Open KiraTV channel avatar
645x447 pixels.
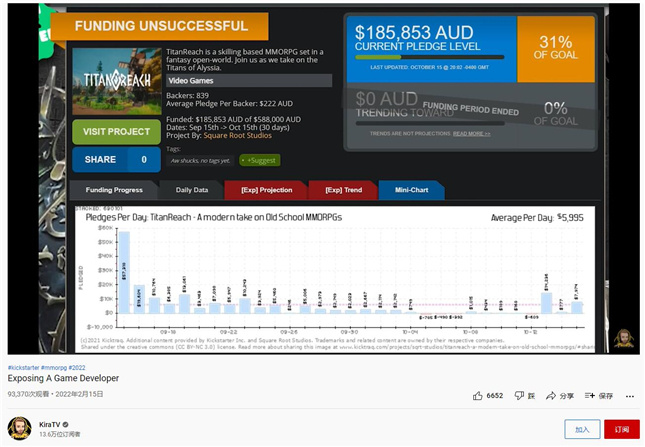tap(20, 429)
